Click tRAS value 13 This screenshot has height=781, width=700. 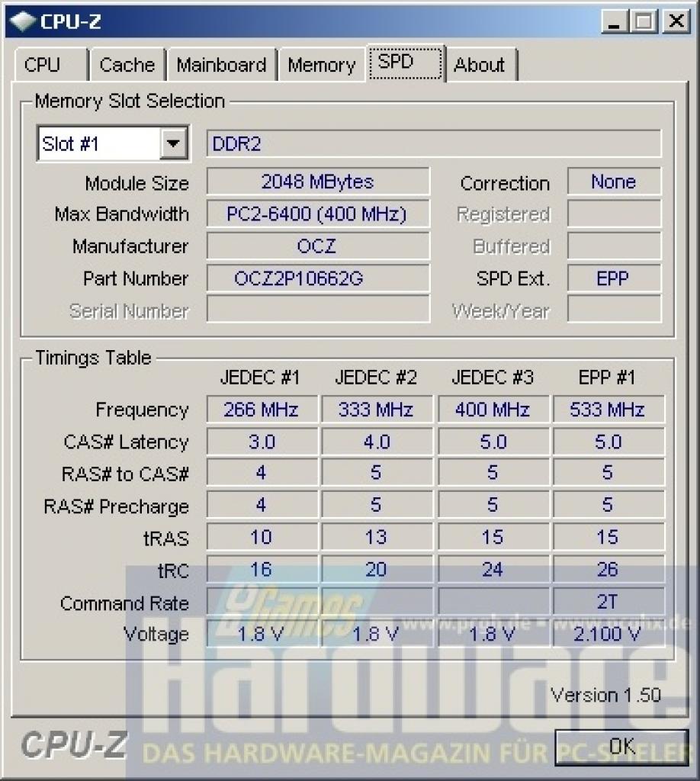(377, 538)
